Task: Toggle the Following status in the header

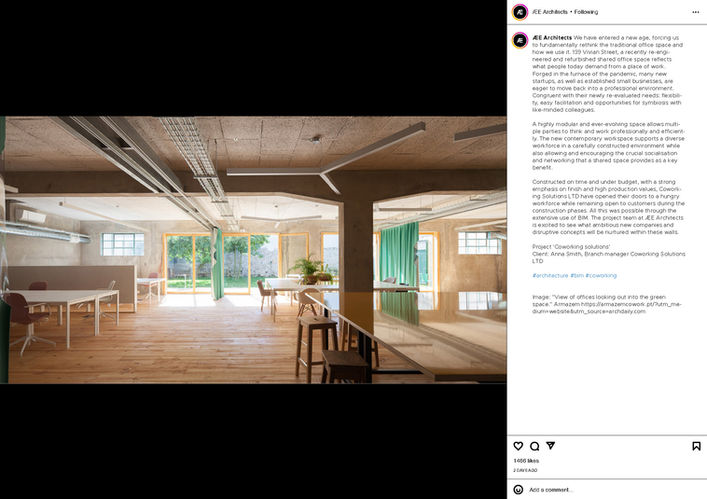Action: [x=586, y=12]
